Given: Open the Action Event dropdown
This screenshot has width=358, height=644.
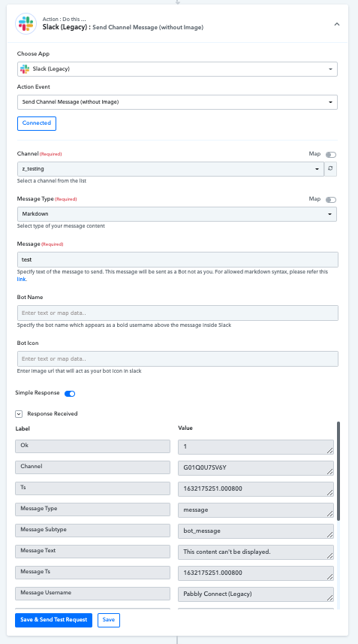Looking at the screenshot, I should pos(177,102).
